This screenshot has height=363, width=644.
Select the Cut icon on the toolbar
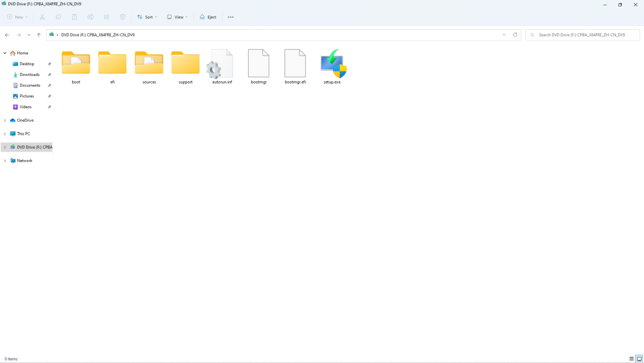point(42,17)
